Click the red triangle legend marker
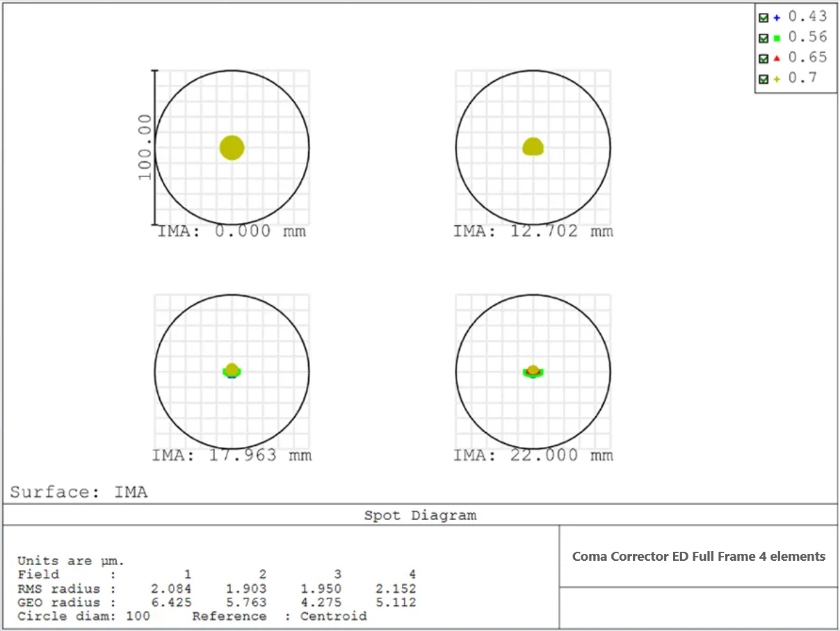The height and width of the screenshot is (631, 840). point(777,58)
